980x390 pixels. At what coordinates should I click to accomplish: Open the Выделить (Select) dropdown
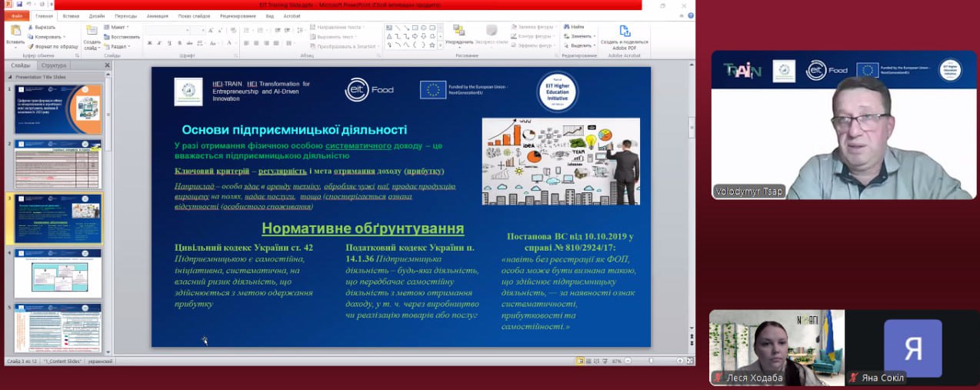coord(581,45)
